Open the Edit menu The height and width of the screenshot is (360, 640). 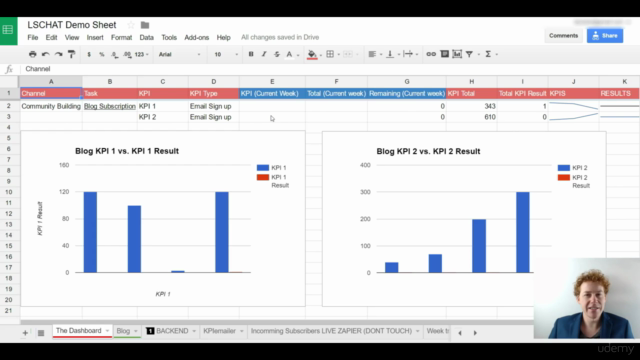point(51,38)
